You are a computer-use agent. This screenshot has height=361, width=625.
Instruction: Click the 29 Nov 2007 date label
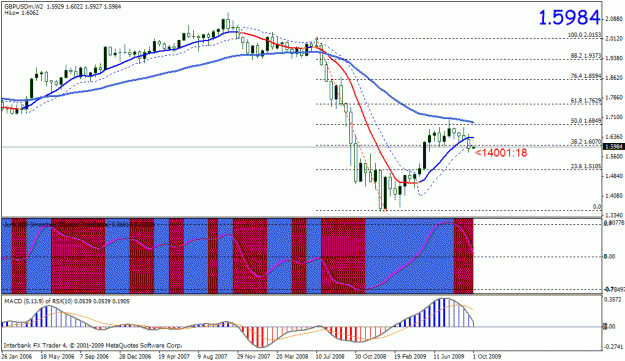(x=253, y=356)
